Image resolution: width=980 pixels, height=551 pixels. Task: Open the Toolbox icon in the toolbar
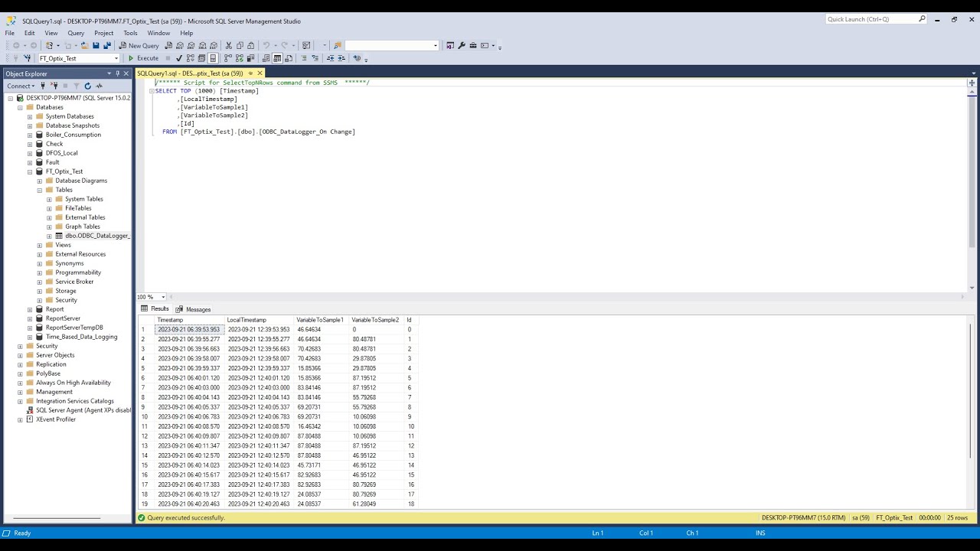click(472, 45)
